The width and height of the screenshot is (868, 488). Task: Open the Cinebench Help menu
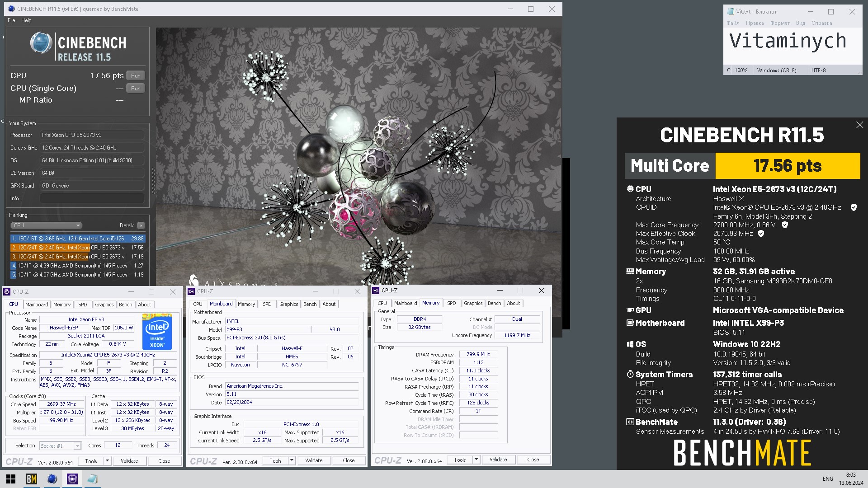[26, 20]
